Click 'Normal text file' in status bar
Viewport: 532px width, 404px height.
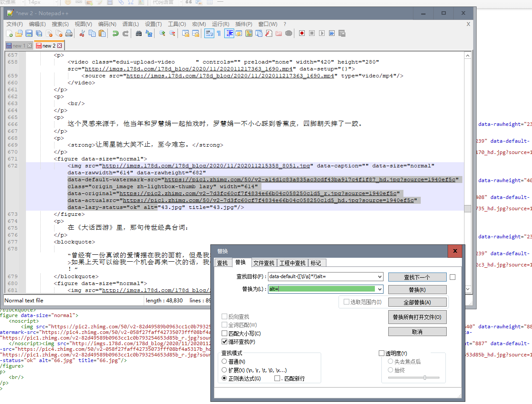click(x=24, y=301)
